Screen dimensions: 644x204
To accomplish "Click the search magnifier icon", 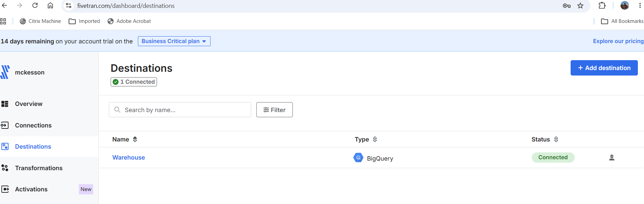I will point(117,110).
